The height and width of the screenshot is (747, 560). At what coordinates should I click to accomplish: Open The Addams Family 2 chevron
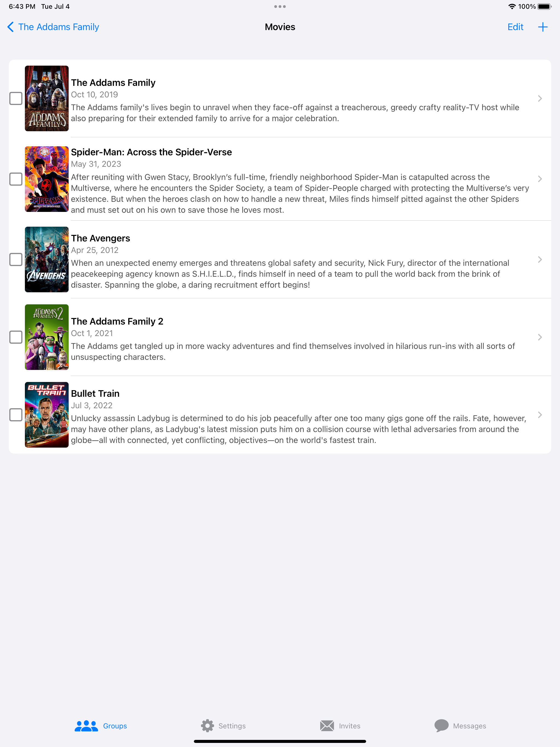[x=540, y=337]
